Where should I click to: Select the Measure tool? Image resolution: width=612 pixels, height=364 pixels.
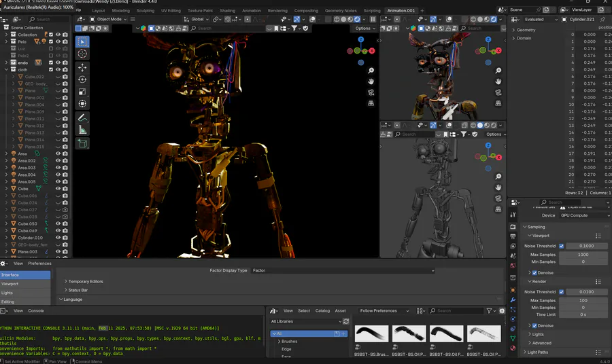click(x=82, y=130)
